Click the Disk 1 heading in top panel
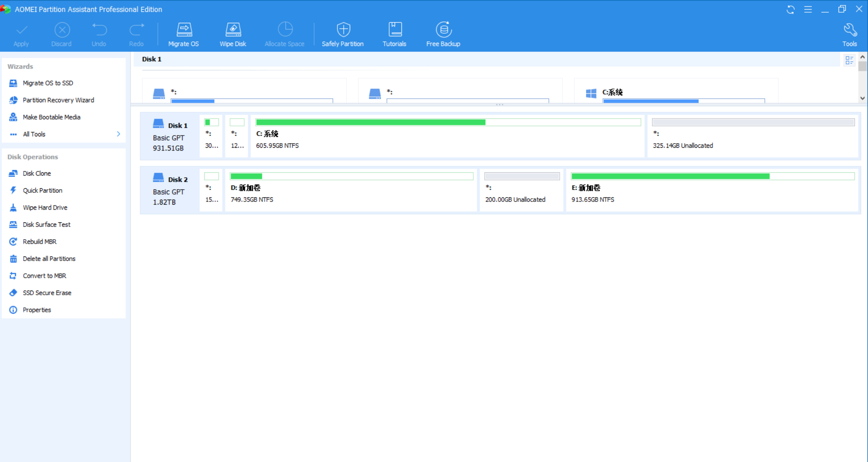 pos(151,59)
